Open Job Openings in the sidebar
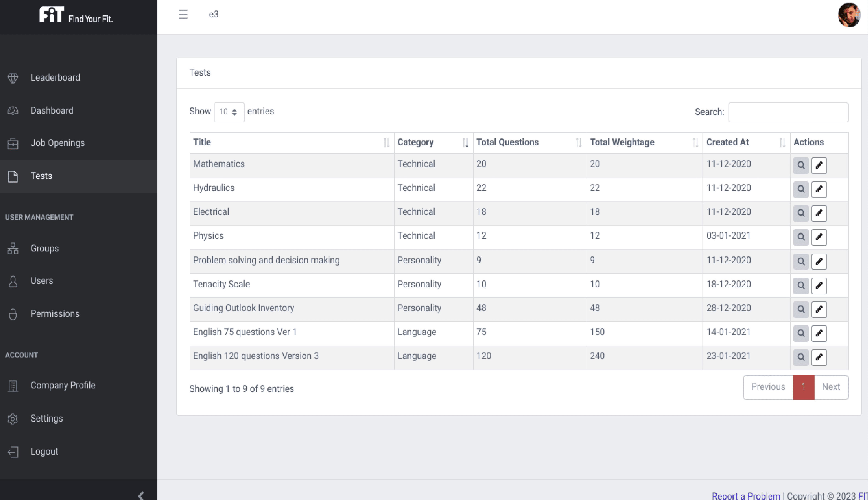The image size is (868, 500). point(79,143)
